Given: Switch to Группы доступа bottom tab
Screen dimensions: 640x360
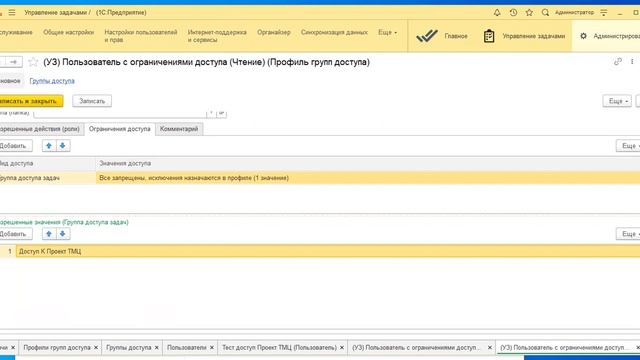Looking at the screenshot, I should click(x=129, y=347).
